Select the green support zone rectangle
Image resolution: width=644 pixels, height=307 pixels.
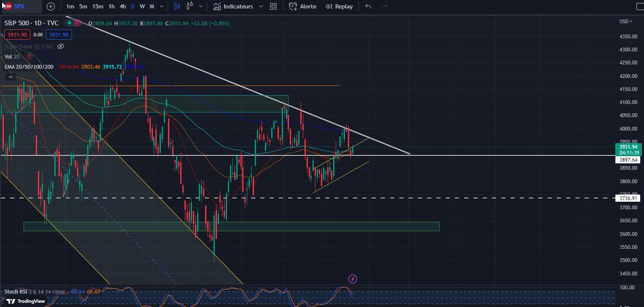tap(231, 226)
